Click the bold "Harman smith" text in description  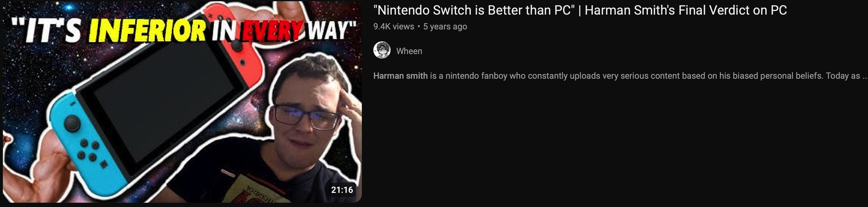point(400,76)
